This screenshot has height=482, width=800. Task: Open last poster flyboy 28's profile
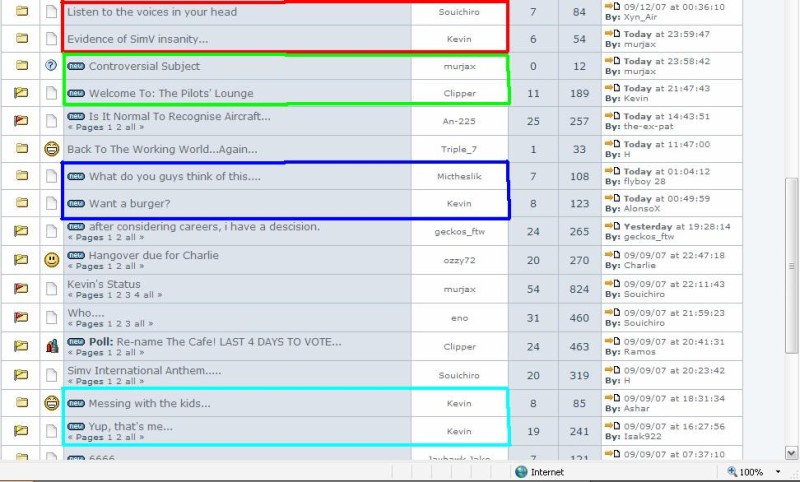pos(644,182)
